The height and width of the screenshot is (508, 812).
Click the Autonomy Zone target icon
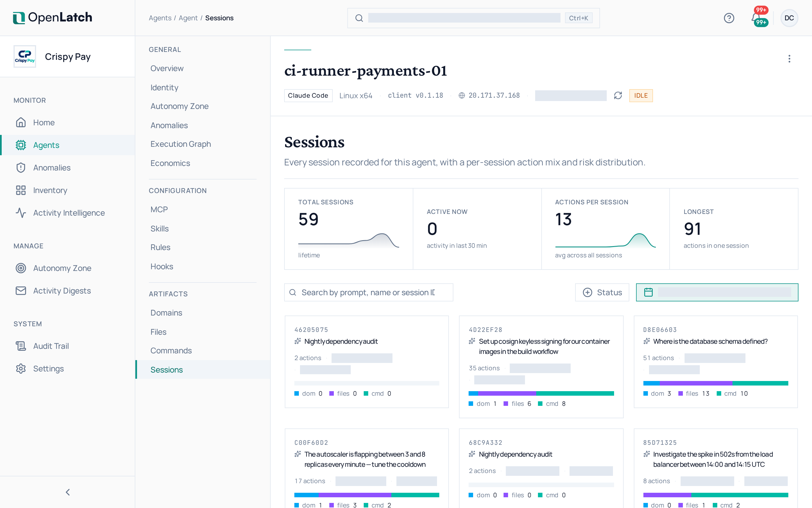tap(21, 268)
